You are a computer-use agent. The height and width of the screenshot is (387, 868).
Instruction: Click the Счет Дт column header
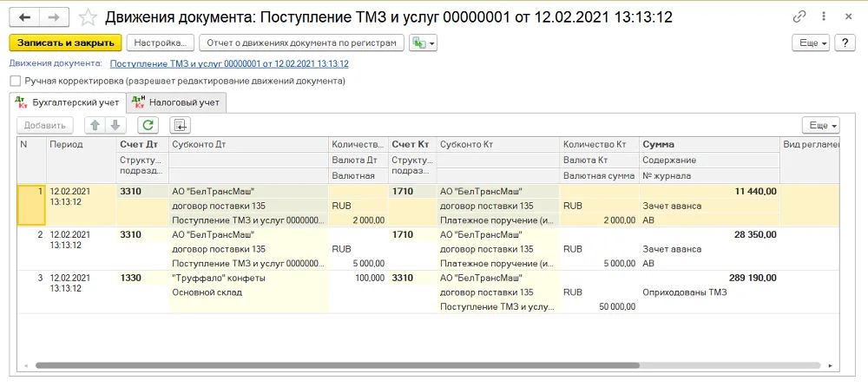tap(142, 145)
